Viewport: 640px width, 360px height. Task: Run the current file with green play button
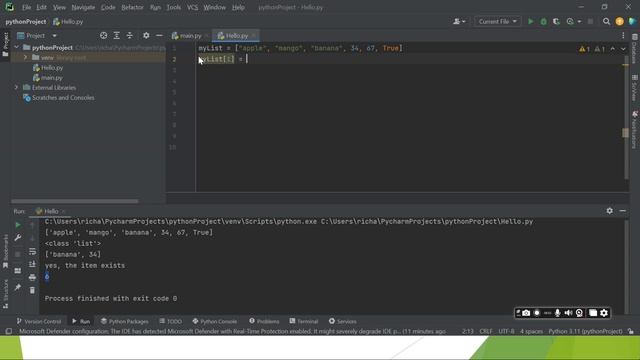[531, 21]
